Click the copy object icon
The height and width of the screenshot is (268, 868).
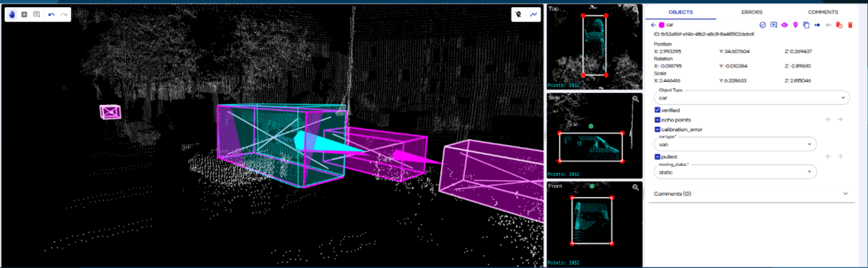806,25
